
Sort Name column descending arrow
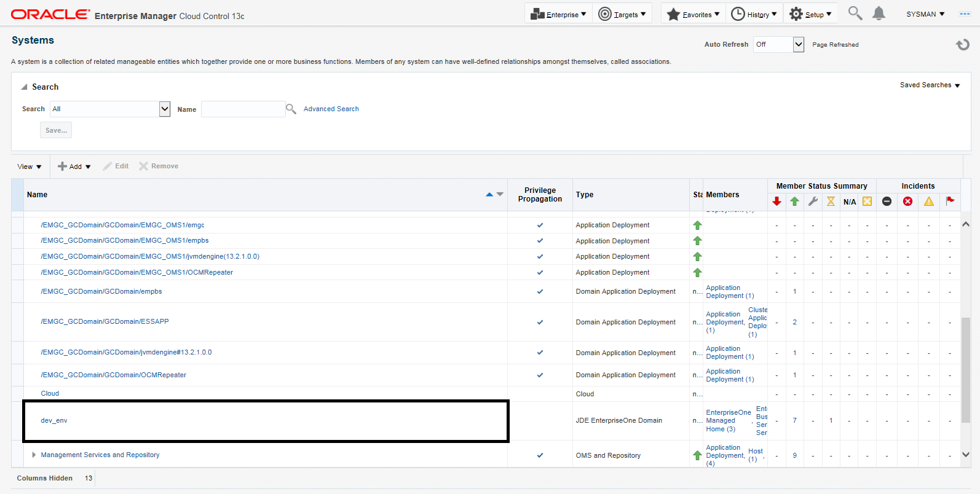(500, 195)
